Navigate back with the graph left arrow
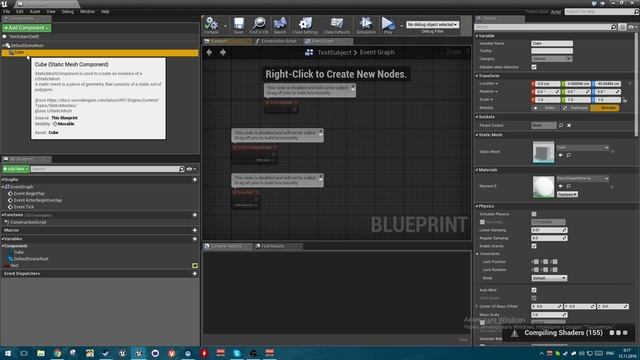The width and height of the screenshot is (640, 360). pos(209,52)
